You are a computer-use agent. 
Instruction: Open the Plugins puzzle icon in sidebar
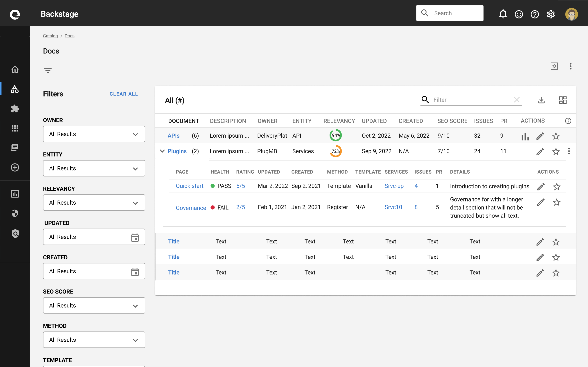(15, 108)
